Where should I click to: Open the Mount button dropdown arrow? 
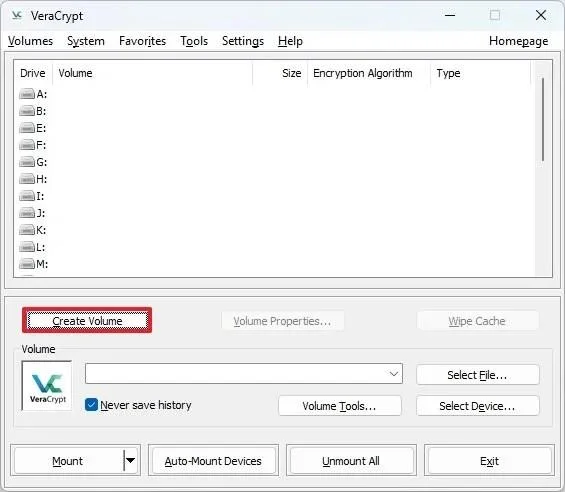tap(130, 460)
